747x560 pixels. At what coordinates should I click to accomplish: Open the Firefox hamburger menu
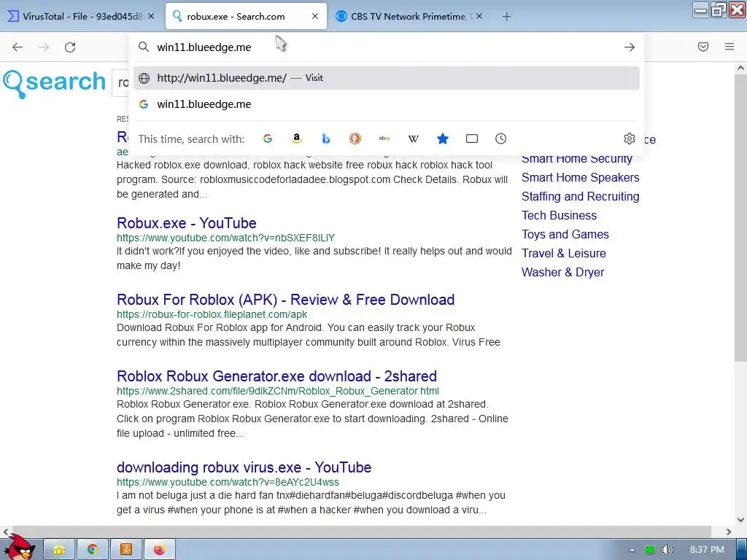point(729,47)
